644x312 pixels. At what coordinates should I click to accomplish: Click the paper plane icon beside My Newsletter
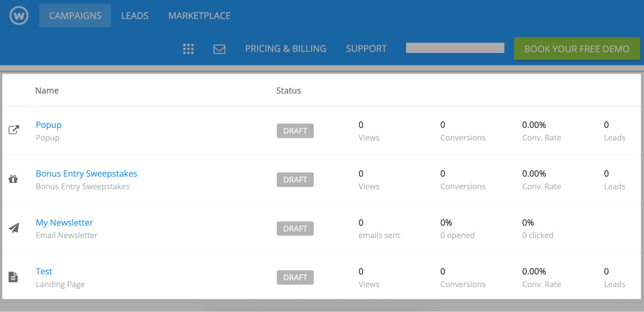tap(13, 227)
